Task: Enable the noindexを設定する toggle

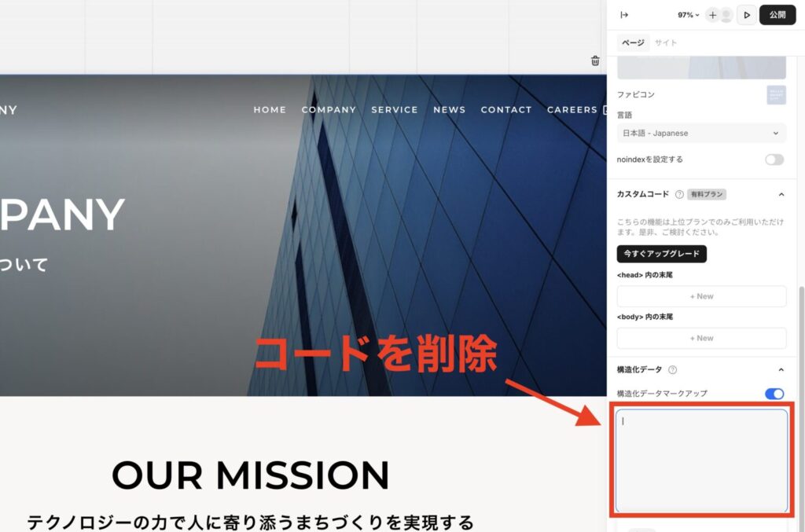Action: [x=774, y=160]
